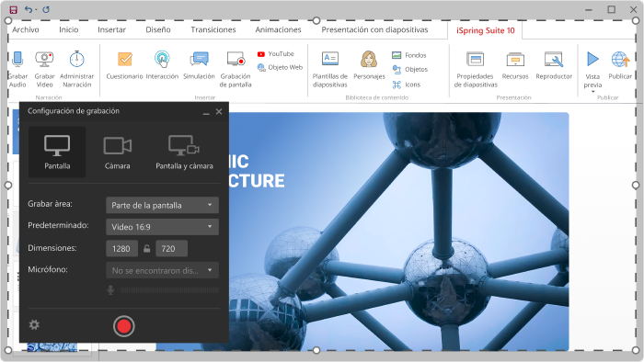Open recording settings gear icon
Image resolution: width=644 pixels, height=362 pixels.
point(34,325)
